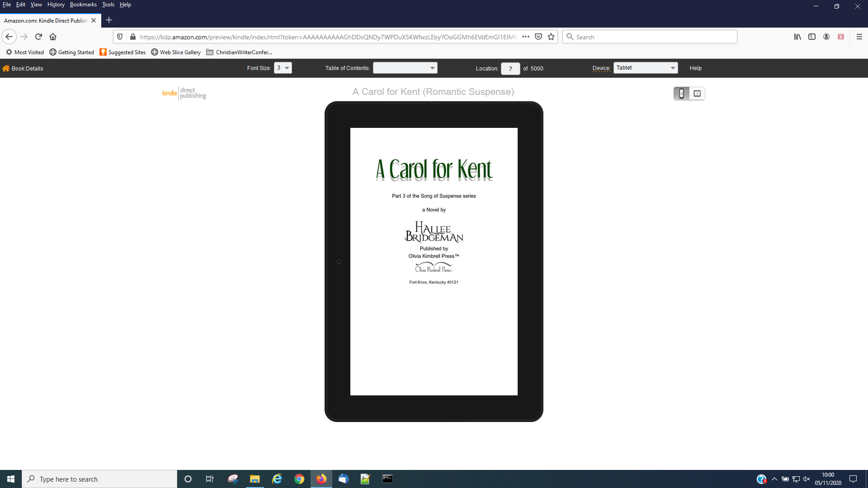This screenshot has height=488, width=868.
Task: Open the Bookmarks menu
Action: click(x=83, y=5)
